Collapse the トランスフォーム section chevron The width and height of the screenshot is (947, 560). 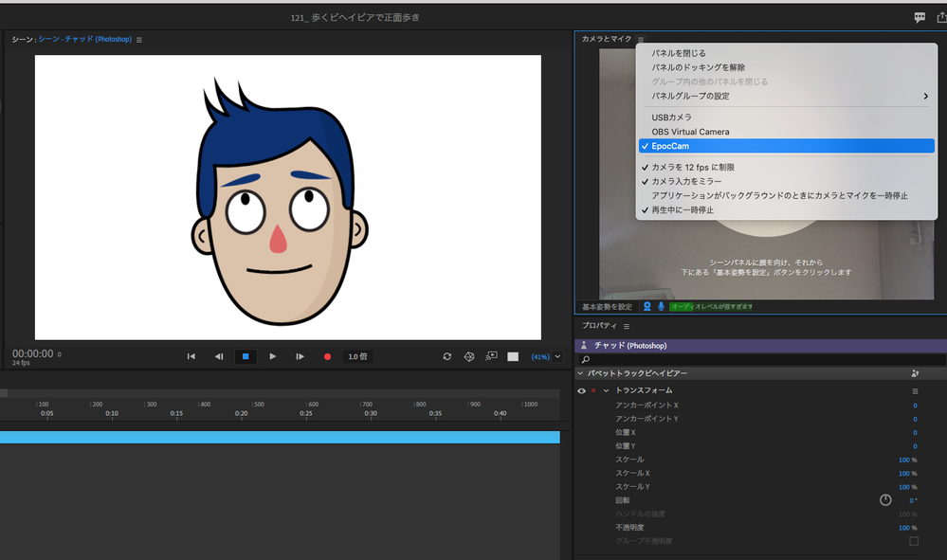pyautogui.click(x=606, y=390)
